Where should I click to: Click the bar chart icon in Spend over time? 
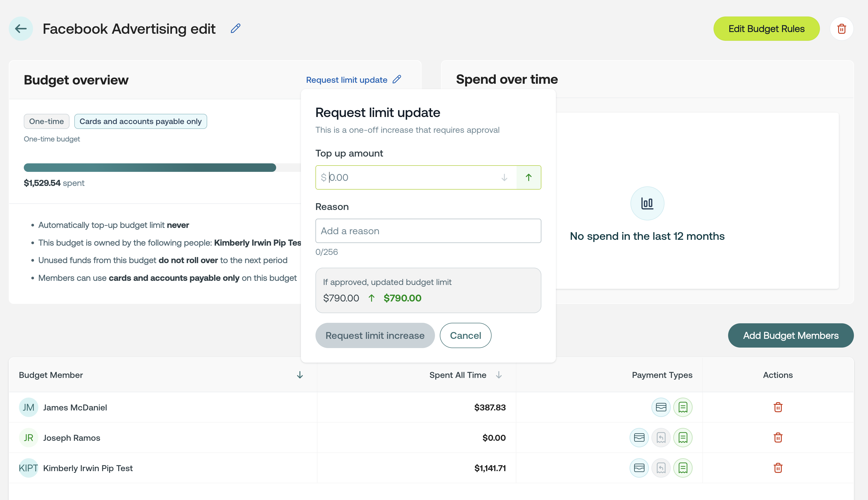tap(647, 203)
